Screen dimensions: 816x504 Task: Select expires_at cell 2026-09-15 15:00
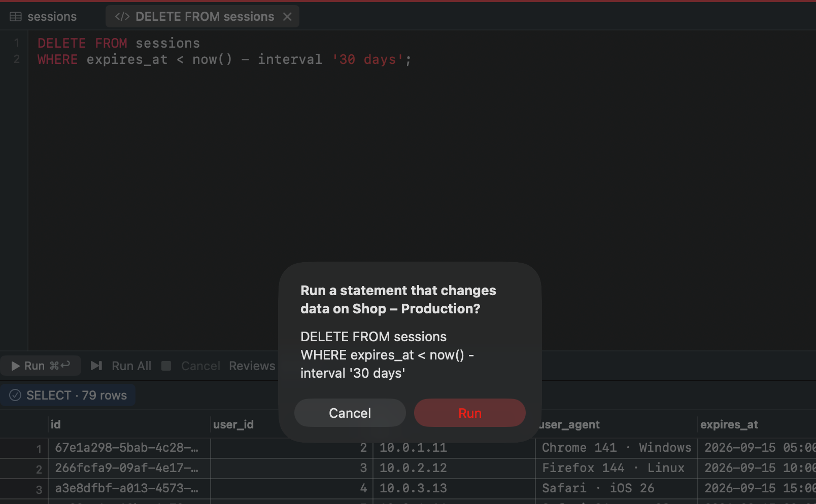click(x=757, y=488)
